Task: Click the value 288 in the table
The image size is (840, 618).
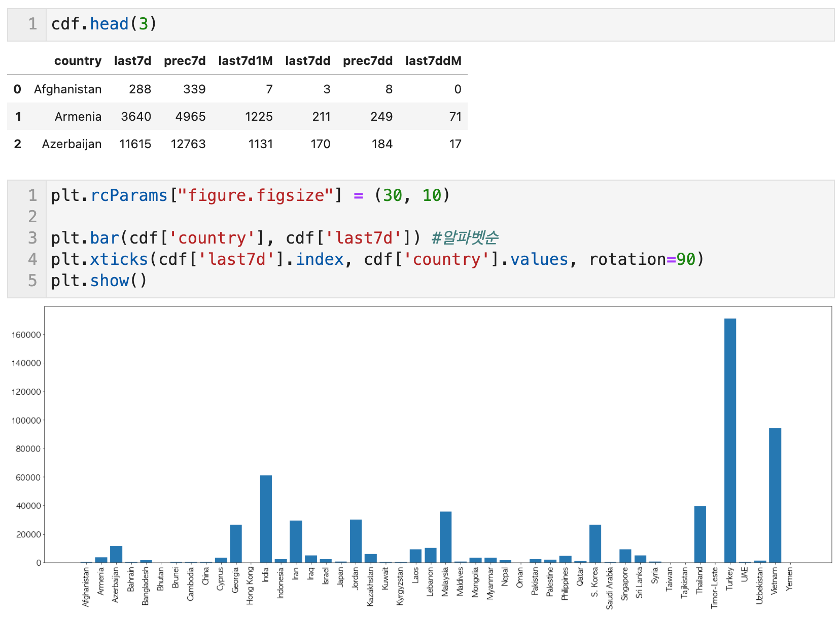Action: pos(140,89)
